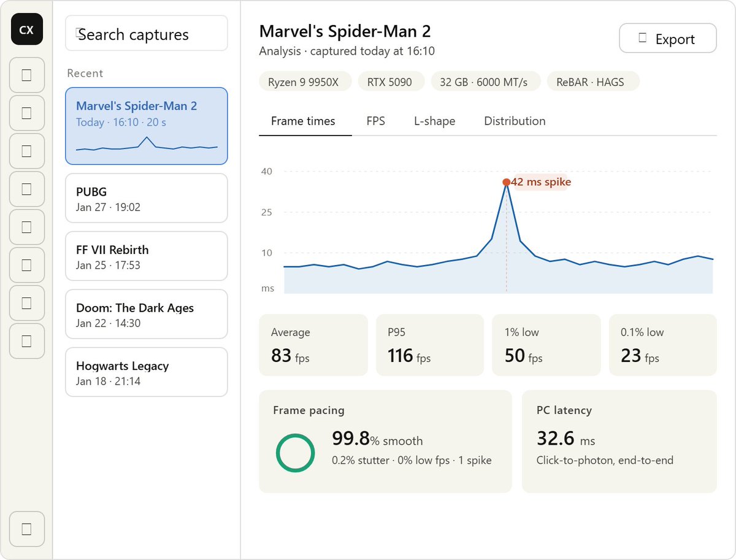736x560 pixels.
Task: Open the Frame times tab
Action: pos(303,121)
